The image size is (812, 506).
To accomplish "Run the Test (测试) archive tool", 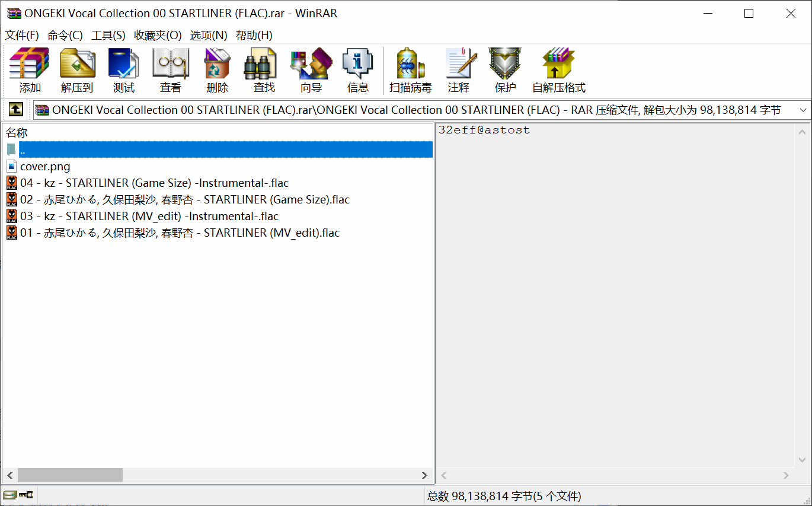I will 124,71.
